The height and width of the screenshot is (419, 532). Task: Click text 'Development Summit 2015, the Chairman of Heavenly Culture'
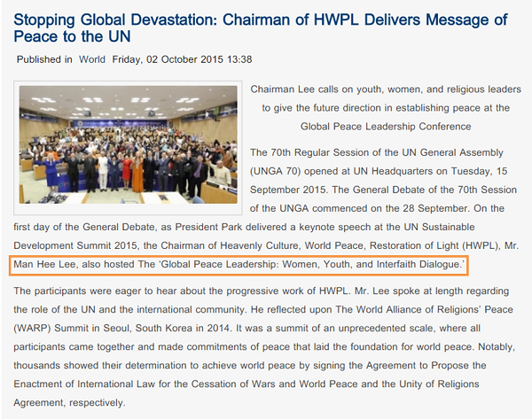click(x=157, y=245)
